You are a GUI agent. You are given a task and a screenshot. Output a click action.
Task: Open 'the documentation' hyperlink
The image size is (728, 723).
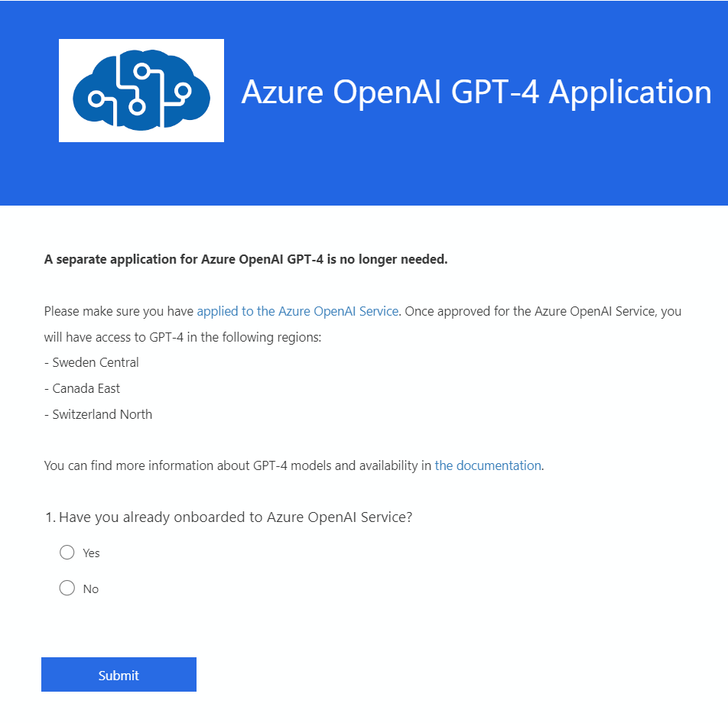click(x=487, y=465)
